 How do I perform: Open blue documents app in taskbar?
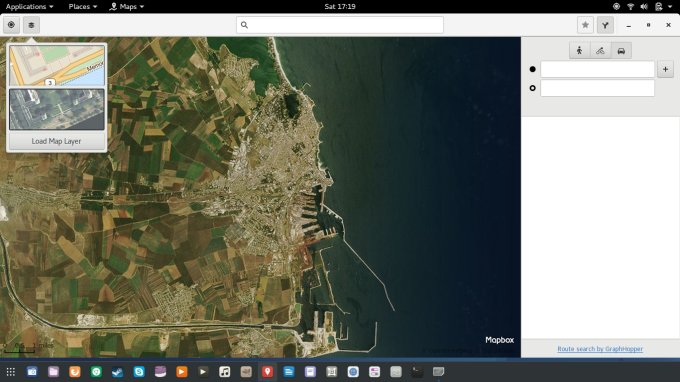click(x=288, y=372)
